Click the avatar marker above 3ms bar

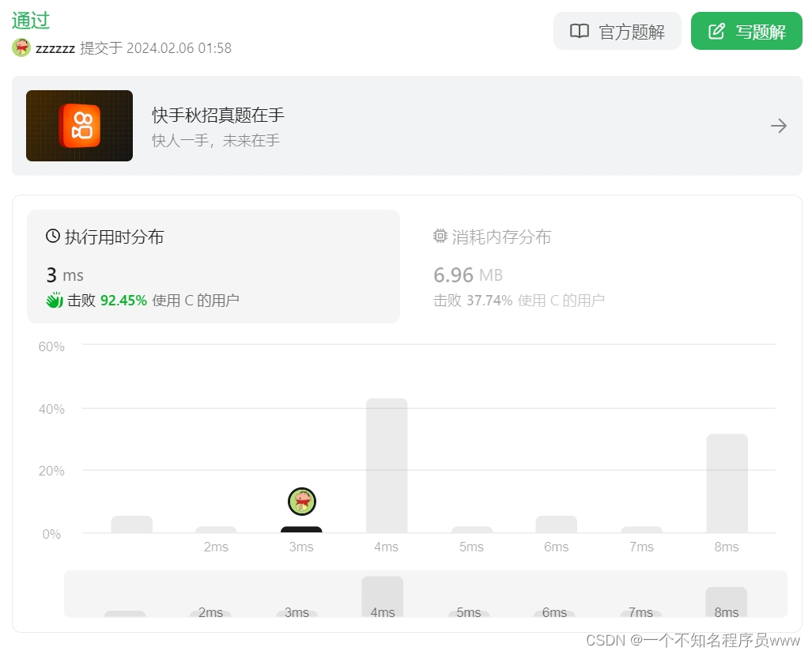(302, 502)
